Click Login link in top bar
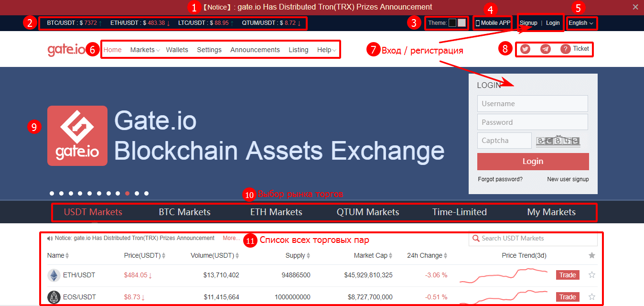Viewport: 644px width, 306px height. coord(553,23)
